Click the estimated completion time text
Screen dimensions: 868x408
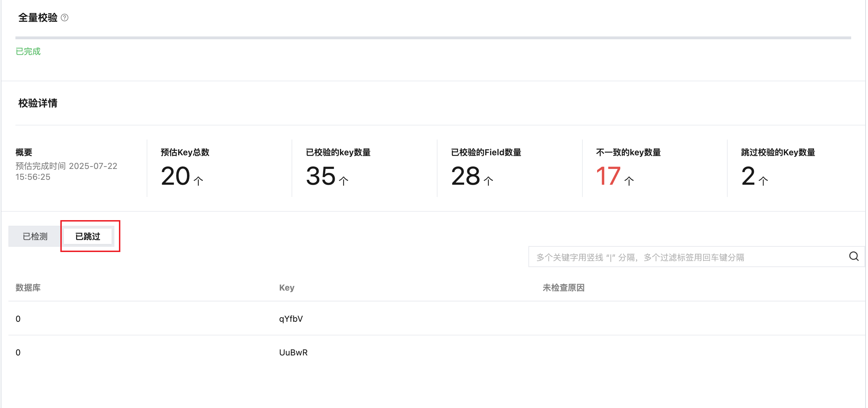(66, 171)
